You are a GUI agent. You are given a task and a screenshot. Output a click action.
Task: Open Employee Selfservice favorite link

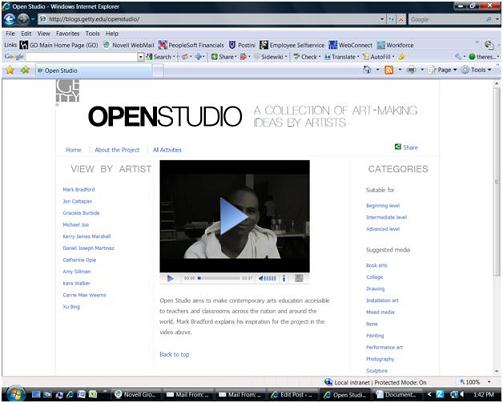292,45
